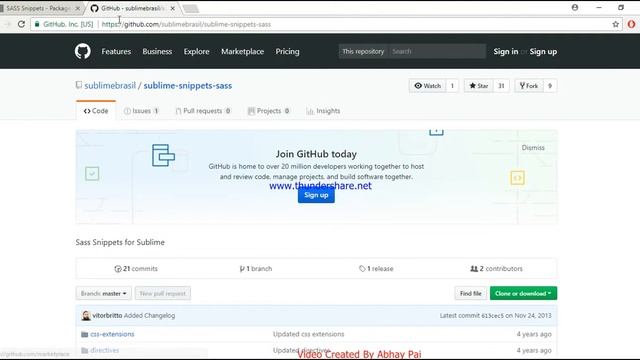Image resolution: width=640 pixels, height=360 pixels.
Task: Open Pricing in GitHub header
Action: click(287, 51)
